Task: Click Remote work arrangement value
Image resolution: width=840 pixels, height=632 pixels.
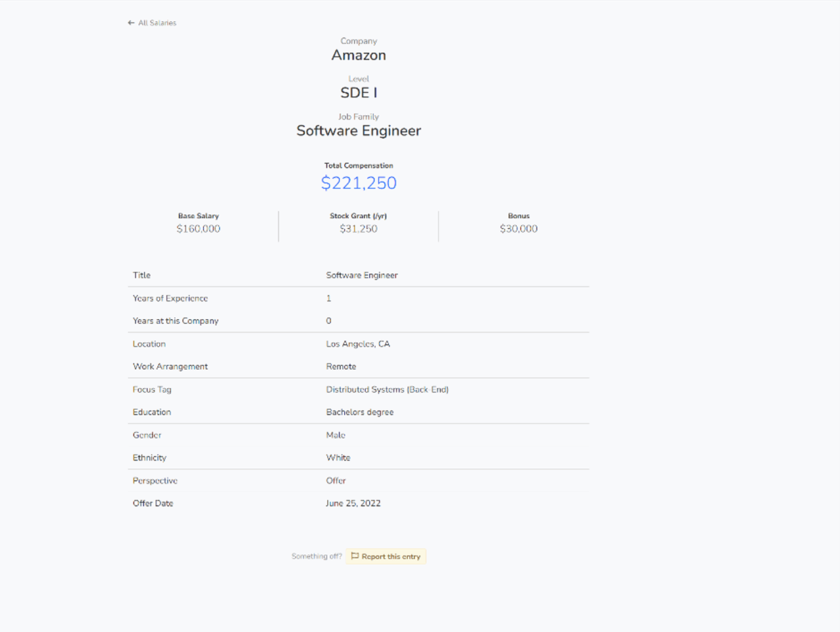Action: point(341,367)
